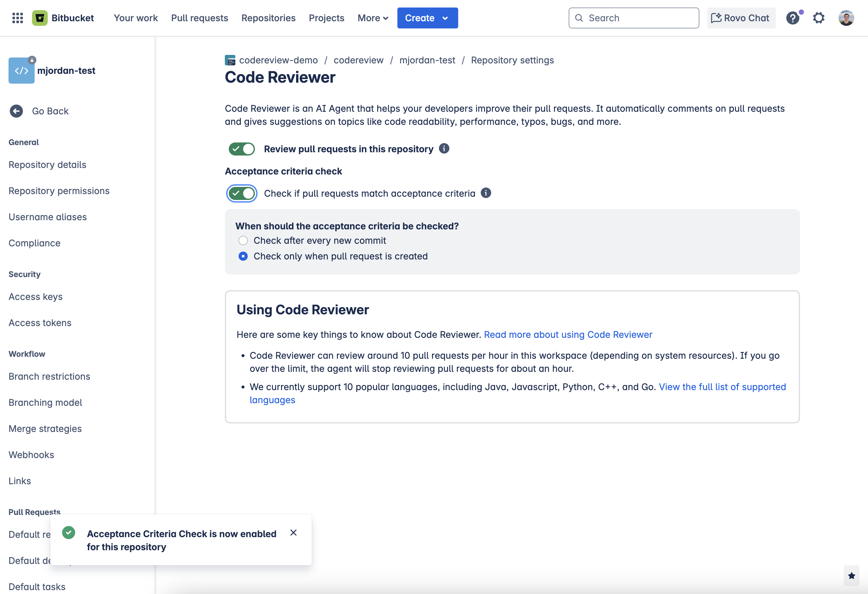Open the More navigation dropdown

[x=372, y=18]
